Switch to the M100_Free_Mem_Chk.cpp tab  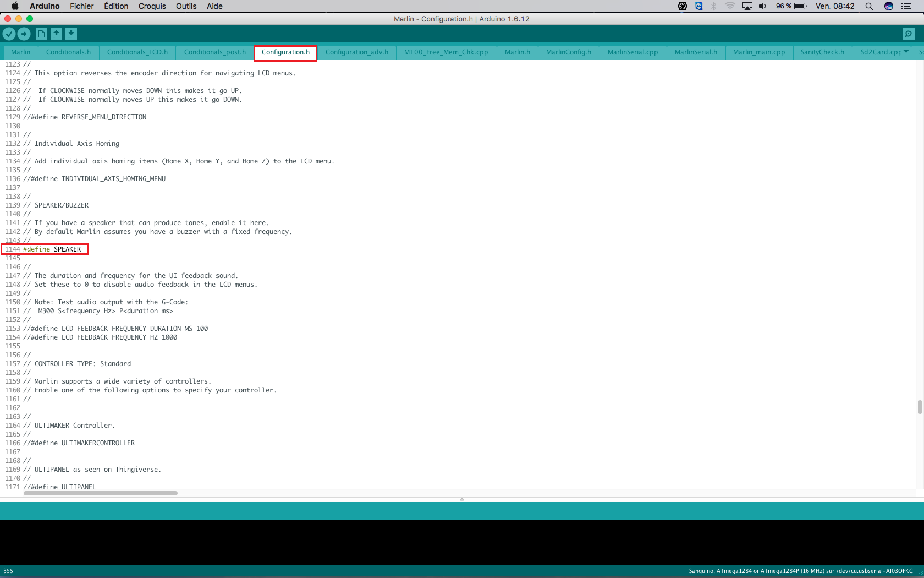tap(446, 52)
